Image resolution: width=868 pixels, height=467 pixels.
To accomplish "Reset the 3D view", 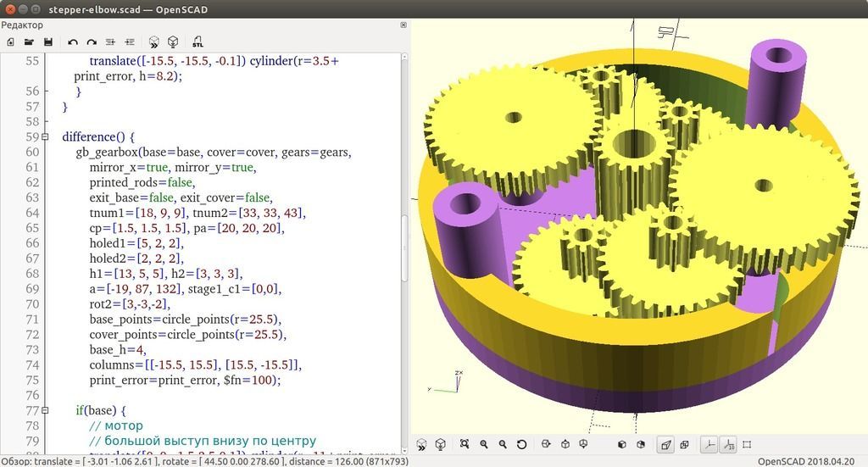I will point(521,444).
